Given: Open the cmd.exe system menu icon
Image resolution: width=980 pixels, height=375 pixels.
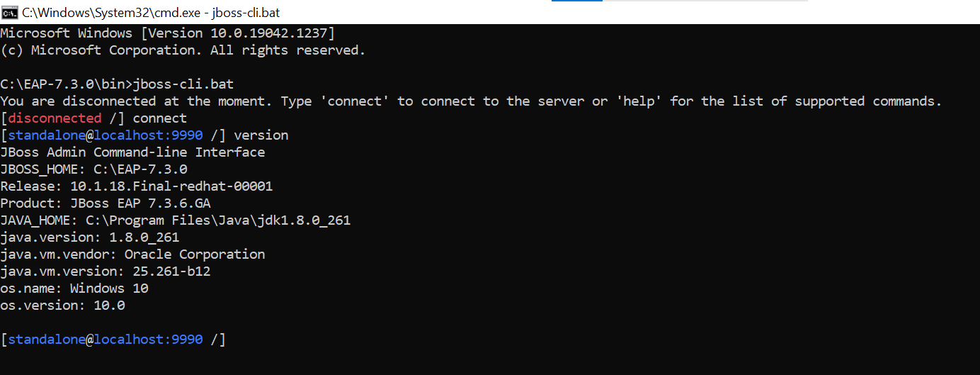Looking at the screenshot, I should click(x=10, y=12).
